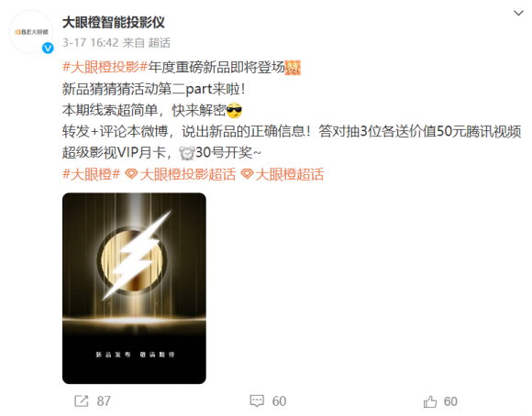Click the comment count 60

click(x=279, y=401)
